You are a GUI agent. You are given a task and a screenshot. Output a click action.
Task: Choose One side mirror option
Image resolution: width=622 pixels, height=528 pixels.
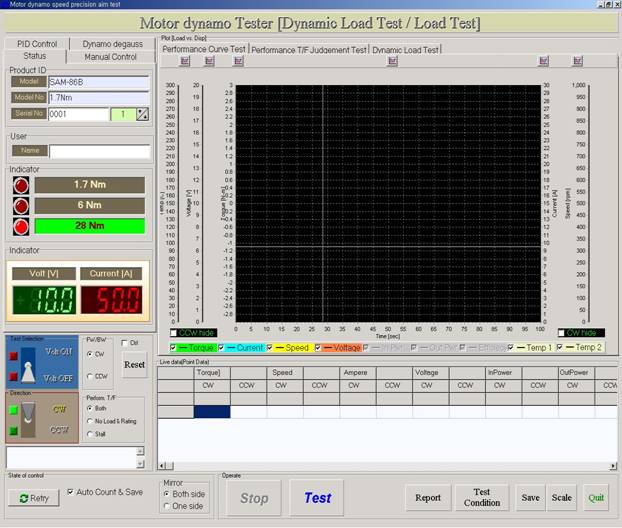[x=167, y=506]
